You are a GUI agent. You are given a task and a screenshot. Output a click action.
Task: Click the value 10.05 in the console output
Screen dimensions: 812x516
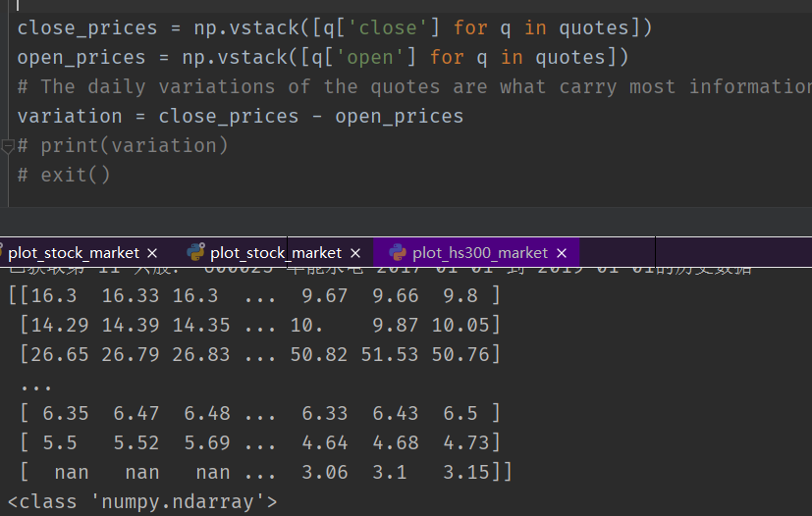coord(460,325)
